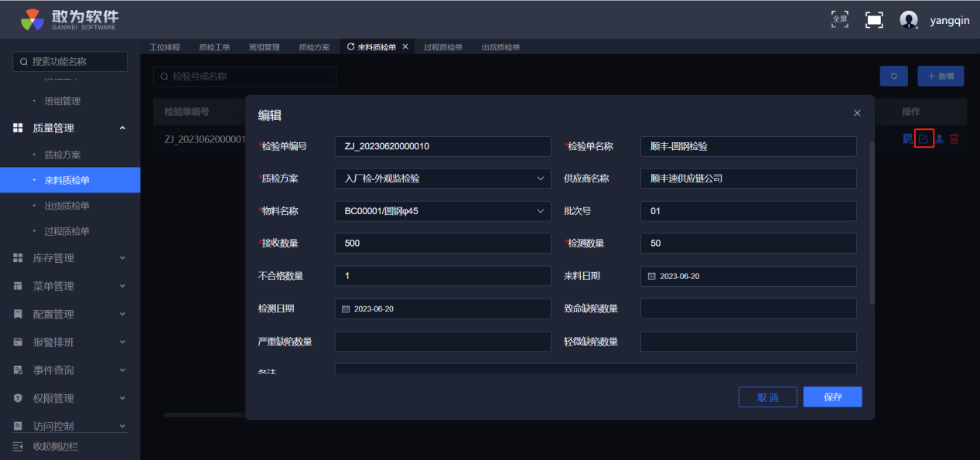Click the 收起侧边栏 label

click(x=56, y=446)
